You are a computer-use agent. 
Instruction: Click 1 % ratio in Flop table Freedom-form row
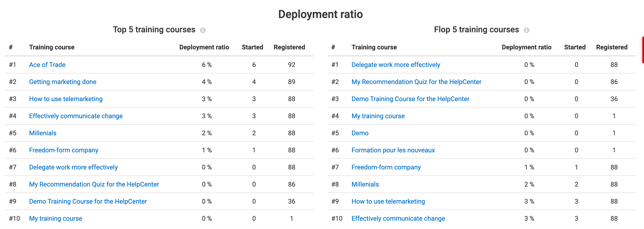529,167
